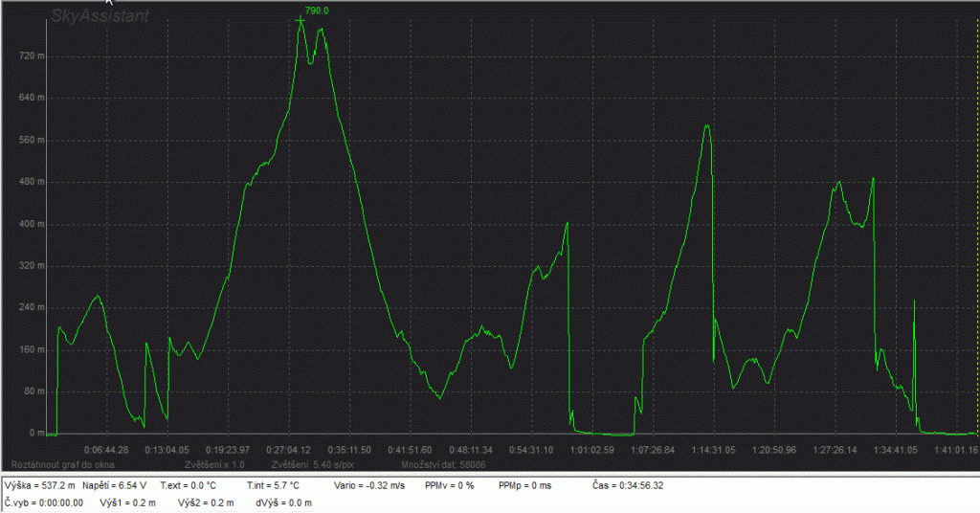The image size is (980, 513).
Task: Click the 790.0 peak cross marker
Action: (x=301, y=20)
